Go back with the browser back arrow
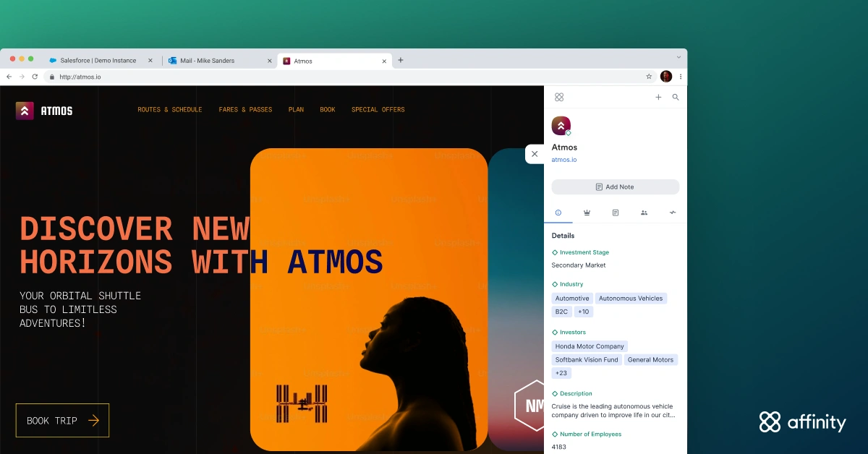868x454 pixels. [9, 77]
